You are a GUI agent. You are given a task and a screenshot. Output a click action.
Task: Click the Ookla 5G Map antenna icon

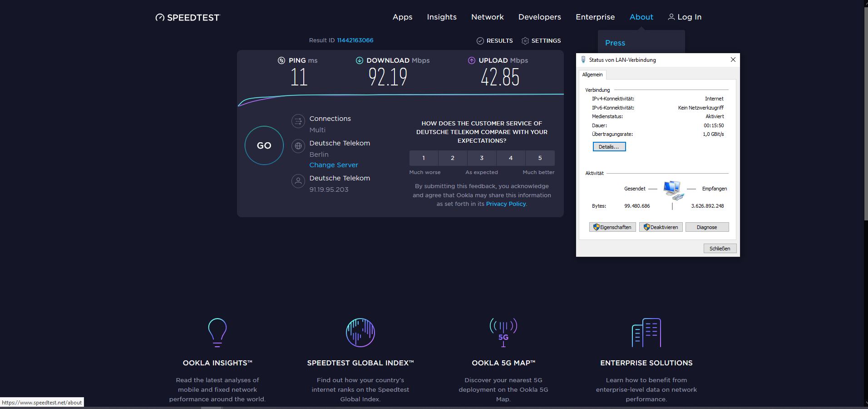click(x=503, y=333)
